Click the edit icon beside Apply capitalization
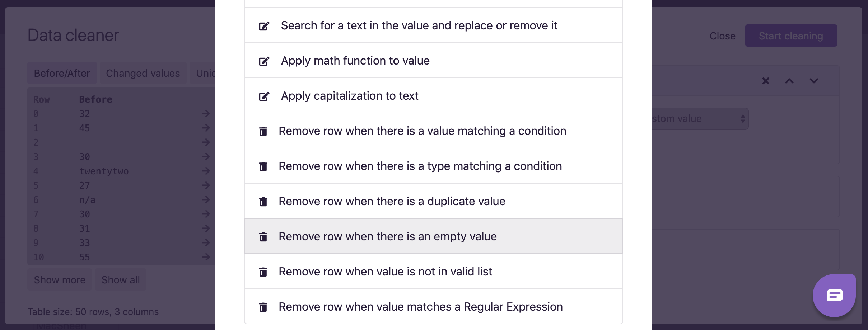This screenshot has width=868, height=330. coord(264,96)
